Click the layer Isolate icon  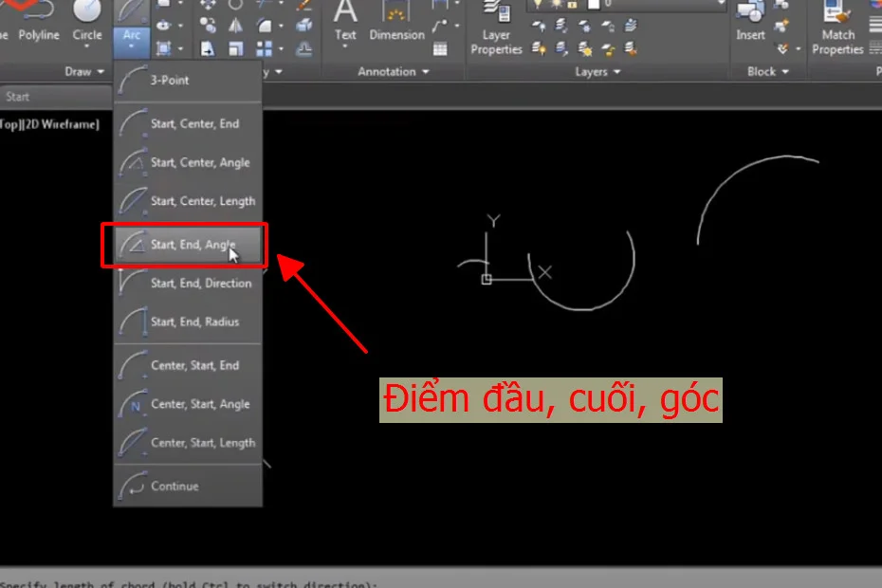pos(560,25)
